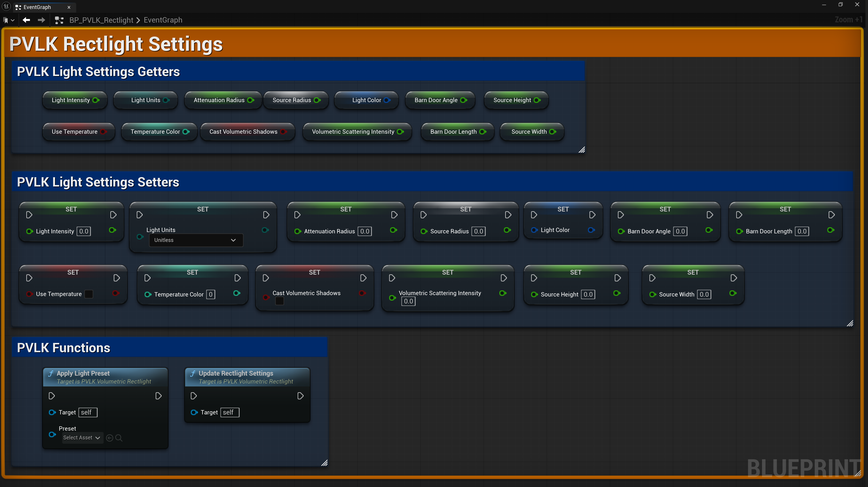Click Source Radius value field in Set node

[x=478, y=231]
